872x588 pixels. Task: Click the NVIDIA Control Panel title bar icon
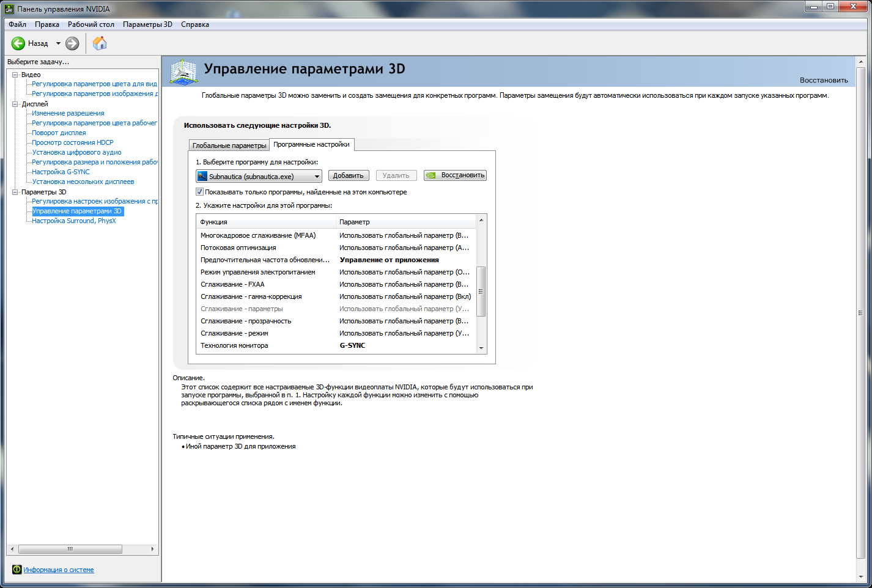coord(9,9)
